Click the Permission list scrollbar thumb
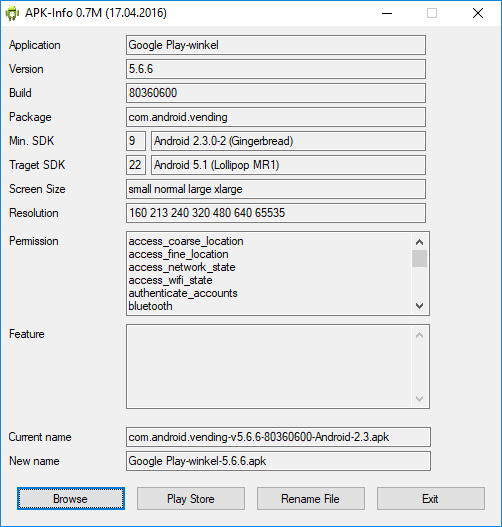Screen dimensions: 502x527 [x=419, y=258]
